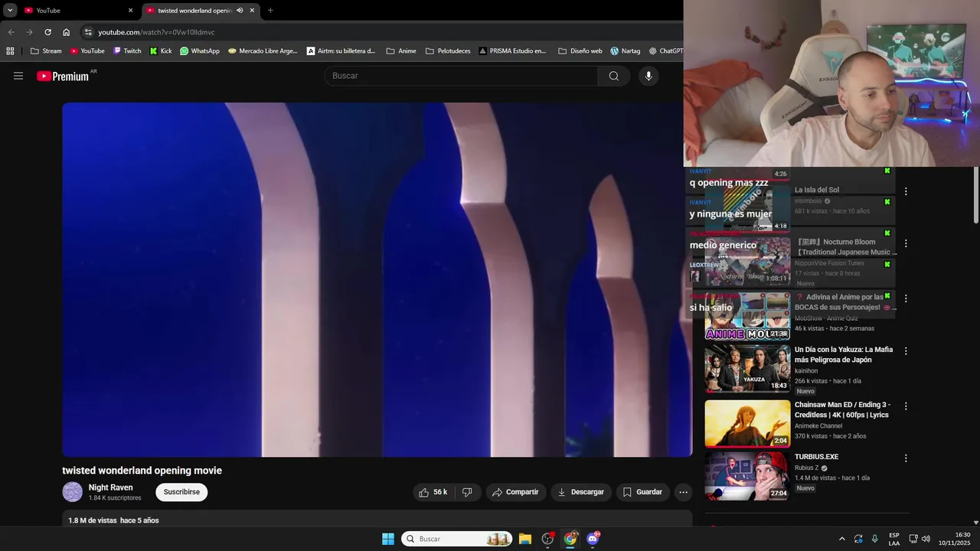Open options for Adivina el Anime video
Image resolution: width=980 pixels, height=551 pixels.
click(906, 298)
